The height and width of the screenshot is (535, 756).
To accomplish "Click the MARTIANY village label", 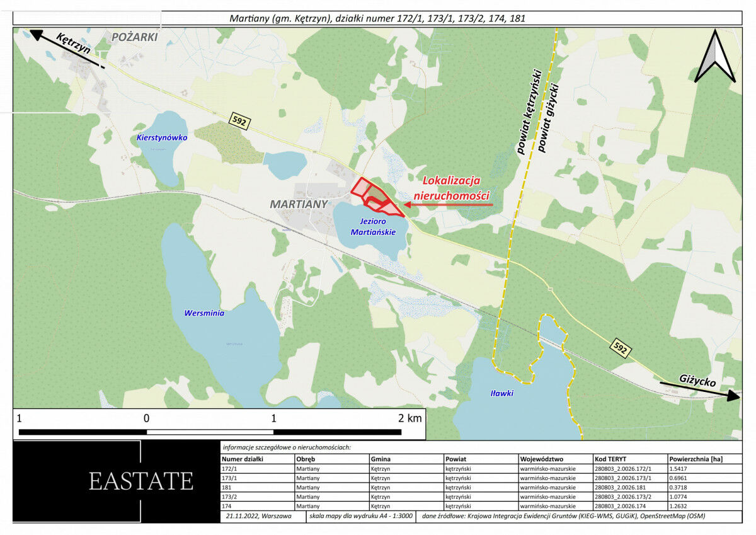I will coord(299,204).
